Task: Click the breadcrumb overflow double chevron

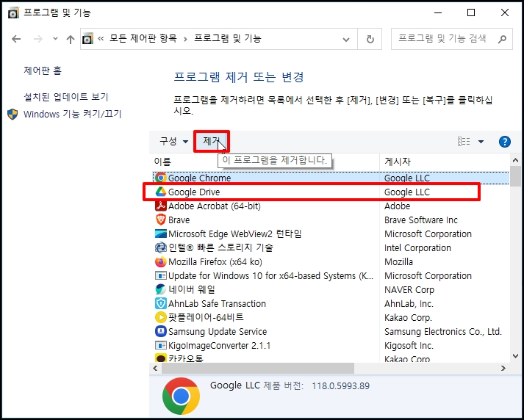Action: click(x=101, y=39)
